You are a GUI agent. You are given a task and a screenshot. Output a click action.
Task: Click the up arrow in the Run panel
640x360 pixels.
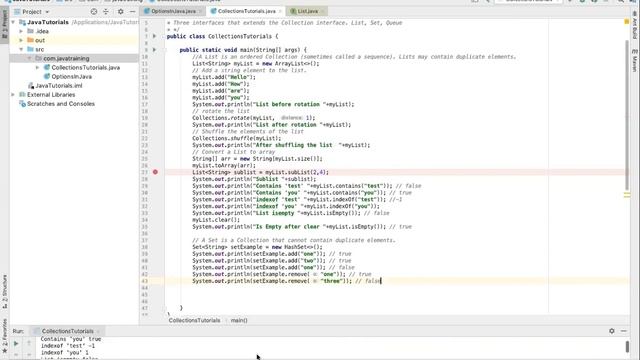click(x=29, y=343)
